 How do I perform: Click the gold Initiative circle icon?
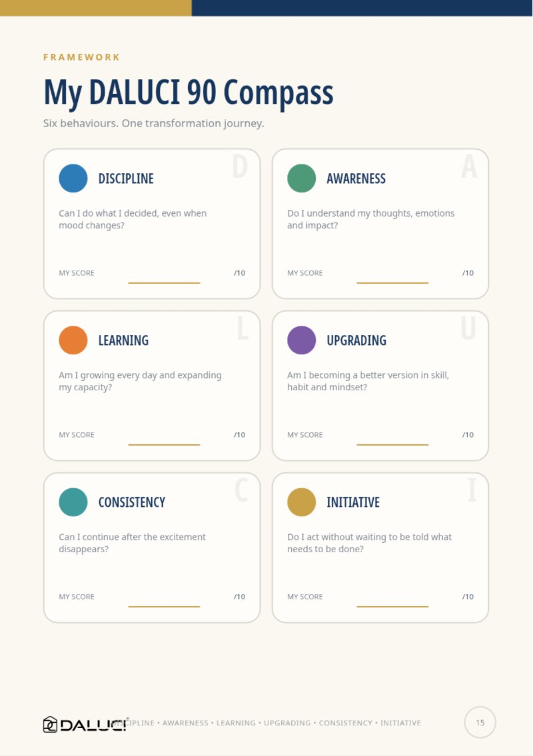pos(301,502)
